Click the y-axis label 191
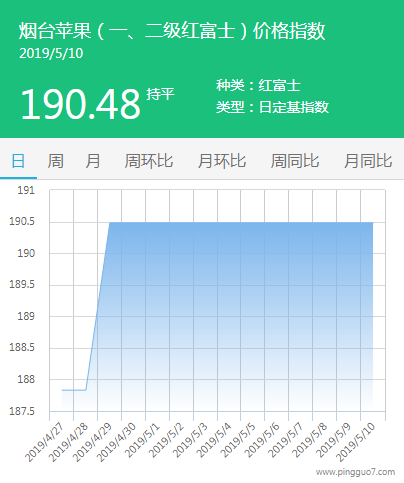404x483 pixels. 26,190
